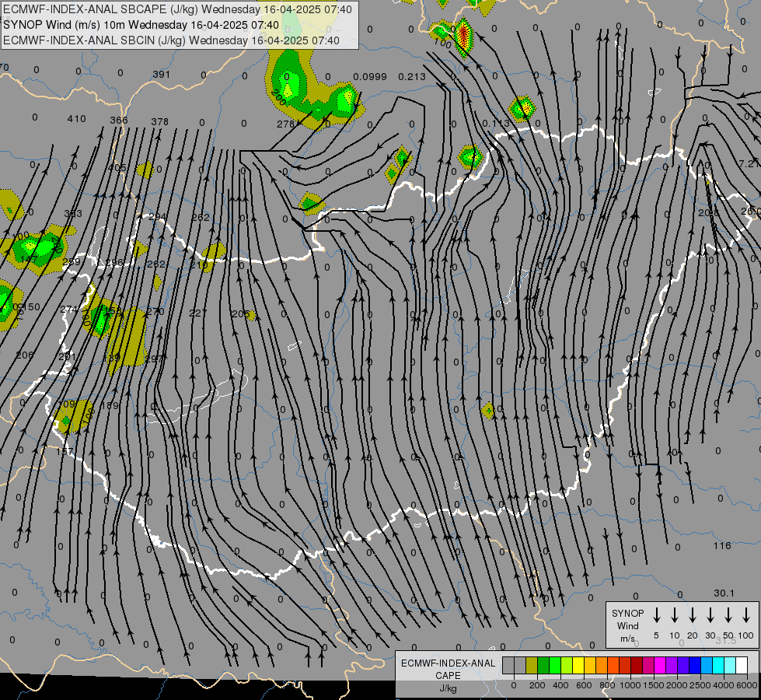
Task: Select the olive swatch in CAPE legend
Action: pos(532,665)
